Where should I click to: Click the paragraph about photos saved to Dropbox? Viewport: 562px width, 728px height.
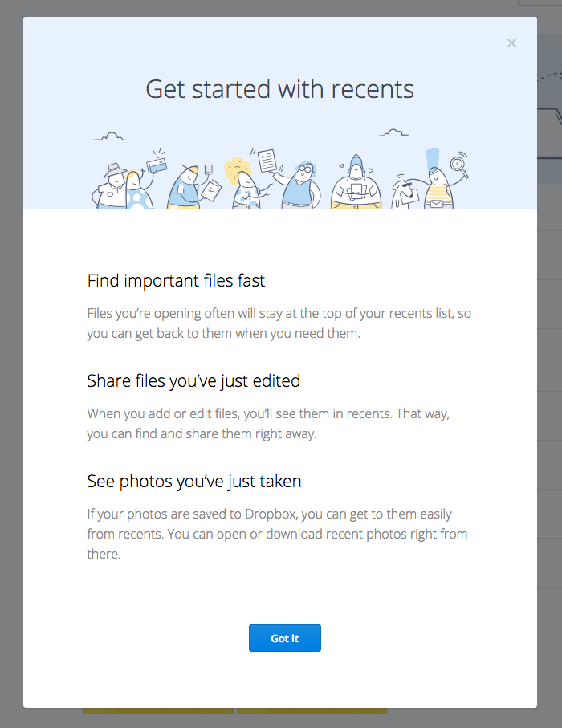277,534
